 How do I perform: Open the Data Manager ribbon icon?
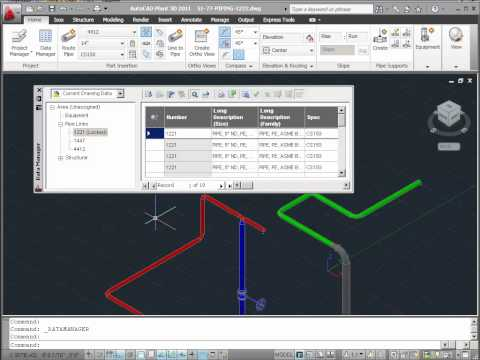point(45,43)
